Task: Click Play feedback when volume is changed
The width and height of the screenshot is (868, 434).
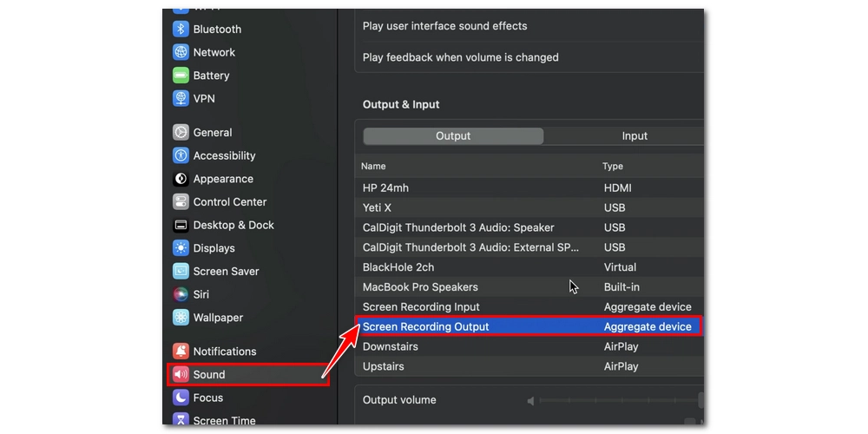Action: click(529, 57)
